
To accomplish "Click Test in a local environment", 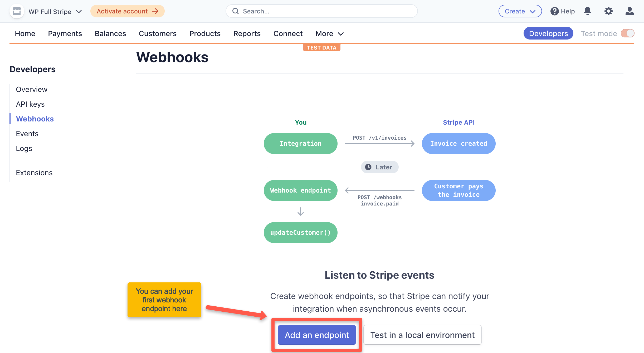I will pos(422,335).
